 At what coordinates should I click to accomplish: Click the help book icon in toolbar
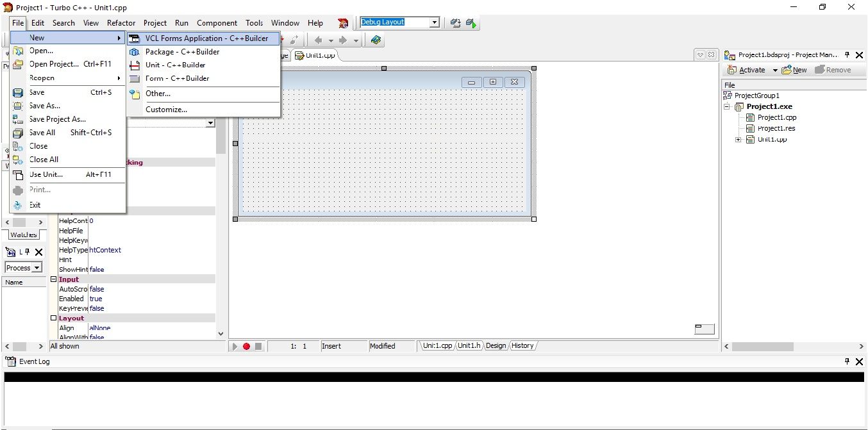click(376, 40)
